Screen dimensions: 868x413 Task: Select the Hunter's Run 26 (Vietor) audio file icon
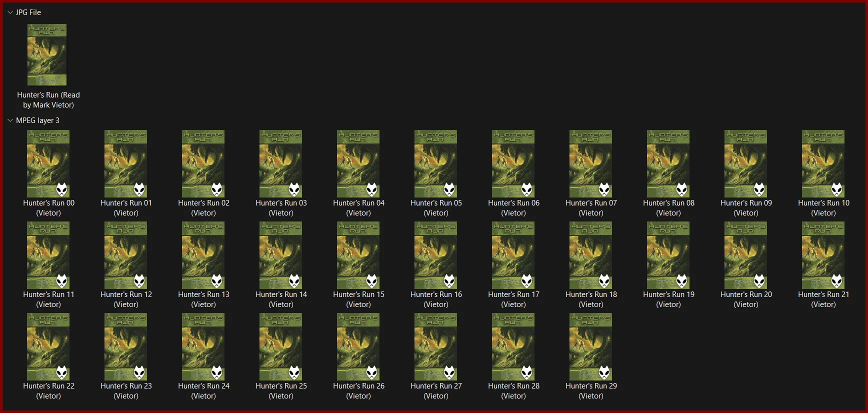pyautogui.click(x=358, y=347)
